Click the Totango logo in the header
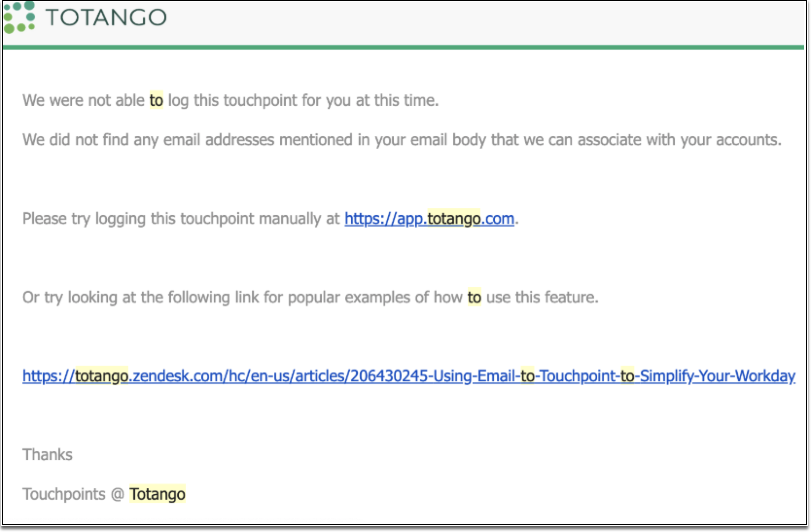 85,17
